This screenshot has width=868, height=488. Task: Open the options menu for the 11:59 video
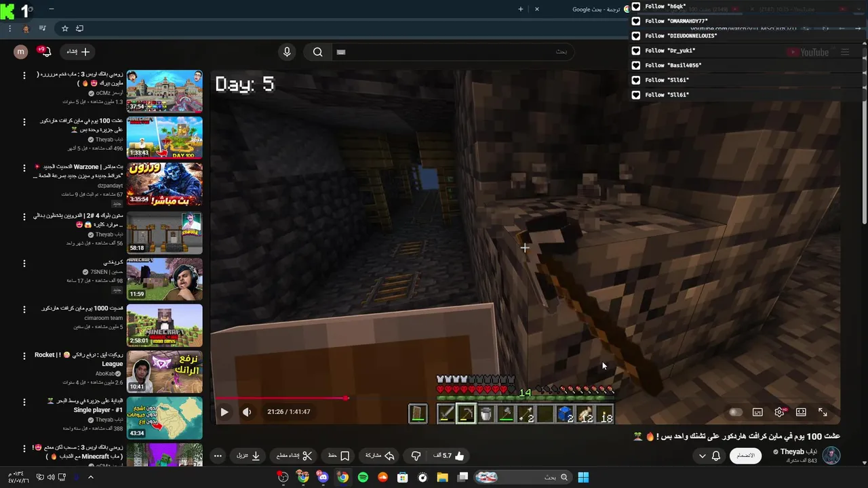tap(24, 263)
